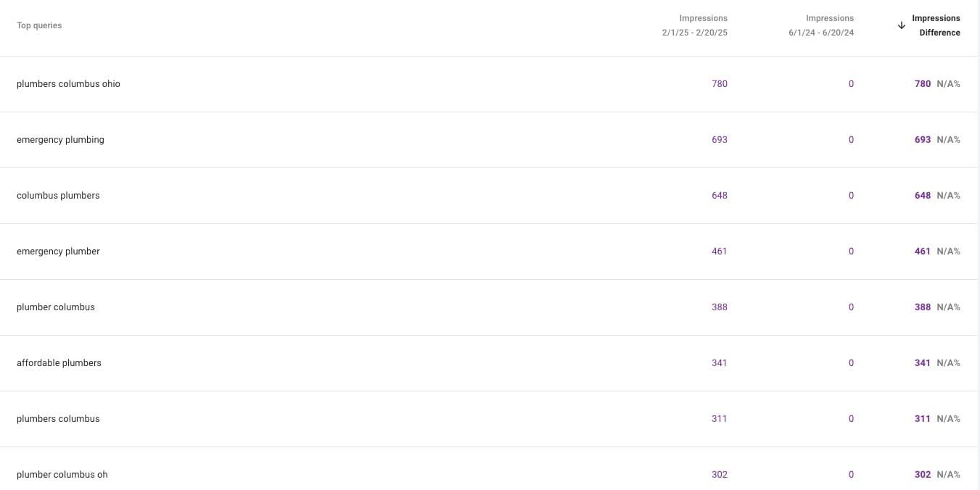The width and height of the screenshot is (980, 490).
Task: Open the 'columbus plumbers' query
Action: (58, 196)
